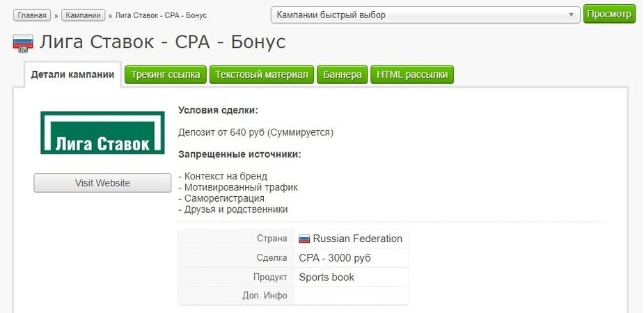This screenshot has width=644, height=313.
Task: Go to the Баннера tab
Action: 342,75
